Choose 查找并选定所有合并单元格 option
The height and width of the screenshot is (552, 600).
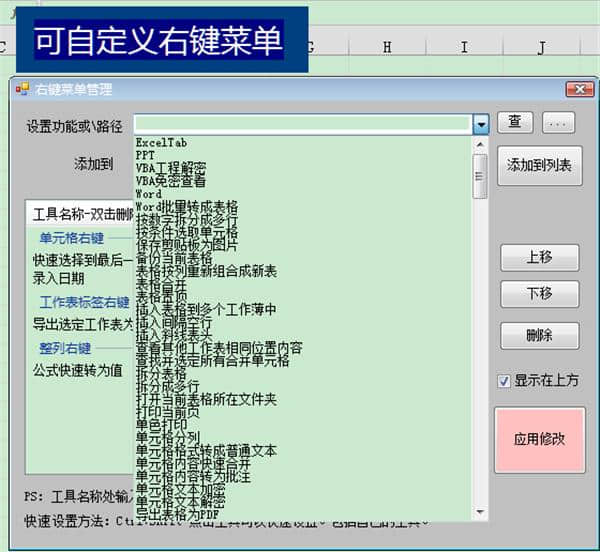(213, 361)
